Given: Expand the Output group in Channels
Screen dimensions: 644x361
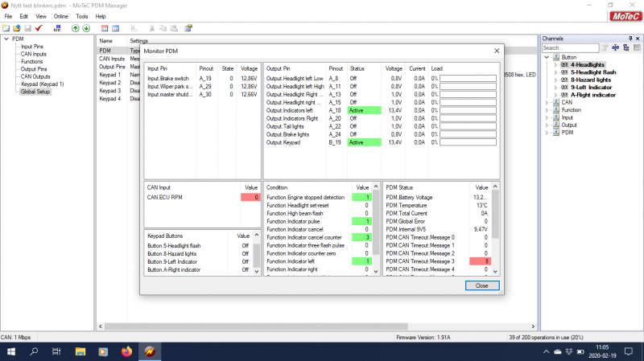Looking at the screenshot, I should tap(547, 125).
